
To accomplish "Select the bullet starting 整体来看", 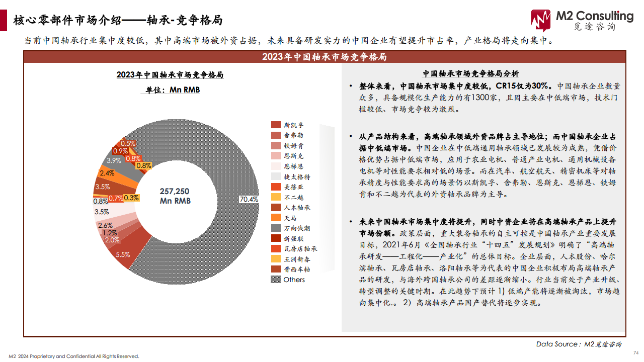I will tap(485, 98).
